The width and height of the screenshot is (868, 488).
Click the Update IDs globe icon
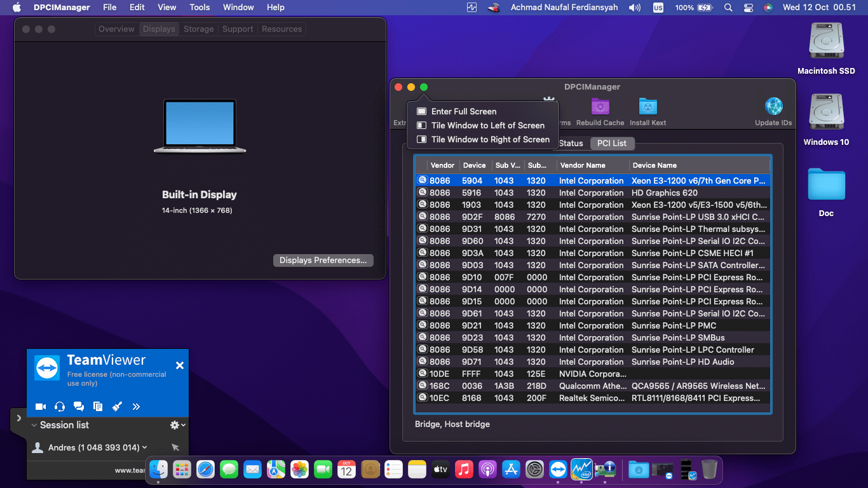point(773,107)
